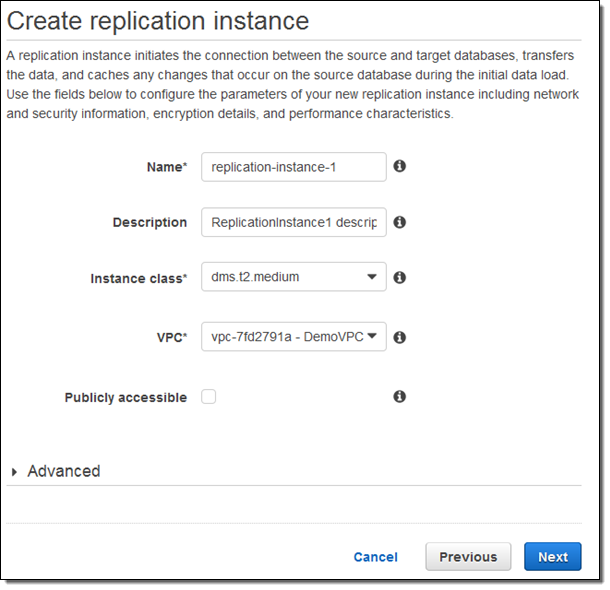This screenshot has height=590, width=610.
Task: Click the "Create replication instance" heading
Action: [x=158, y=20]
